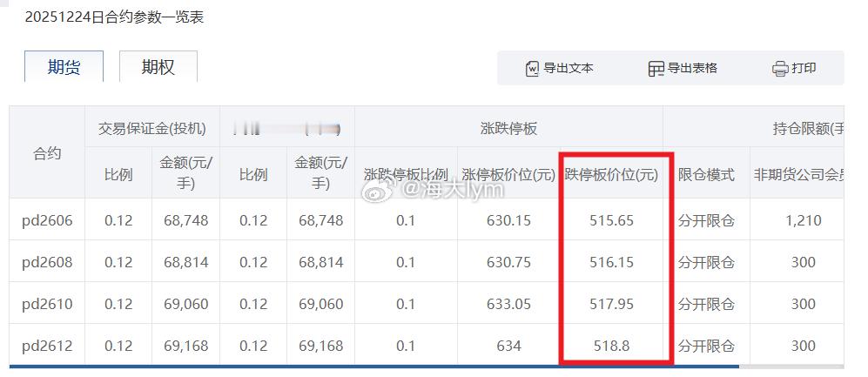868x377 pixels.
Task: Click the 打印 printer icon
Action: click(x=780, y=69)
